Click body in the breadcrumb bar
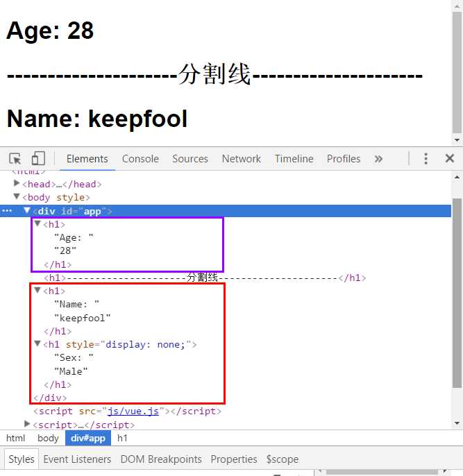Screen dimensions: 463x476 (x=48, y=438)
